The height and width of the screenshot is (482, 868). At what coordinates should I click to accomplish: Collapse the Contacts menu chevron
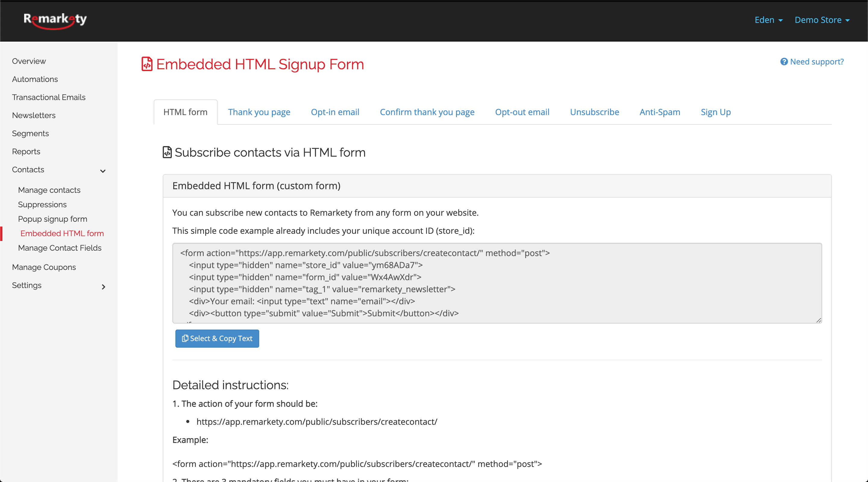click(103, 171)
